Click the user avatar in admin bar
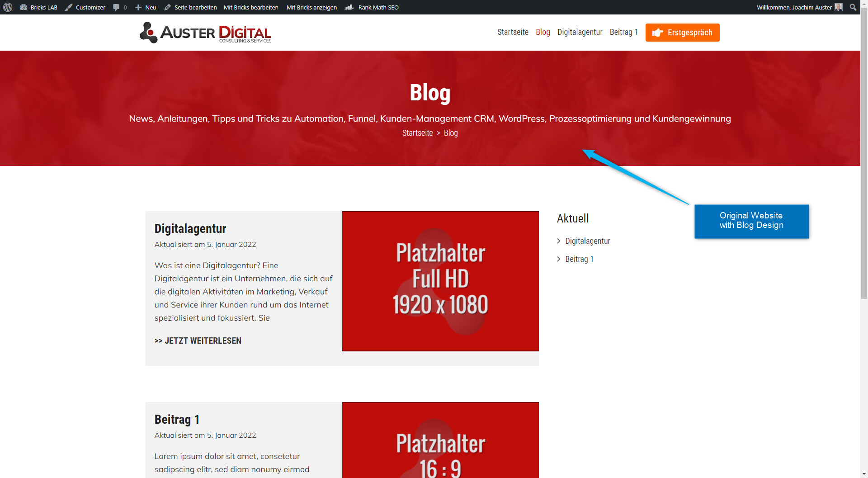 839,7
